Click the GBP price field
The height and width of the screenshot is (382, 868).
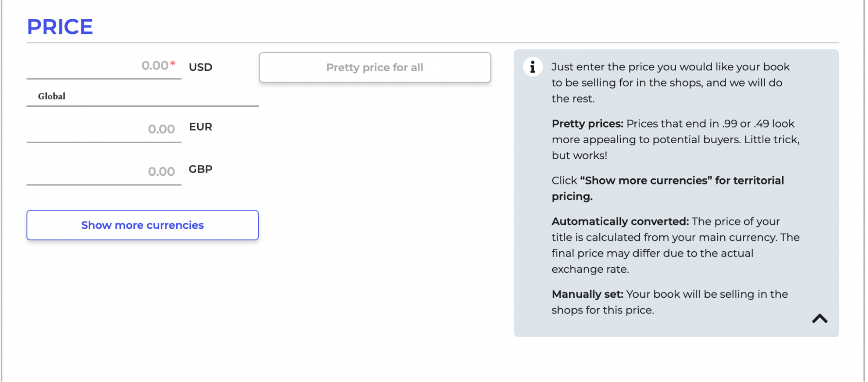(x=104, y=171)
